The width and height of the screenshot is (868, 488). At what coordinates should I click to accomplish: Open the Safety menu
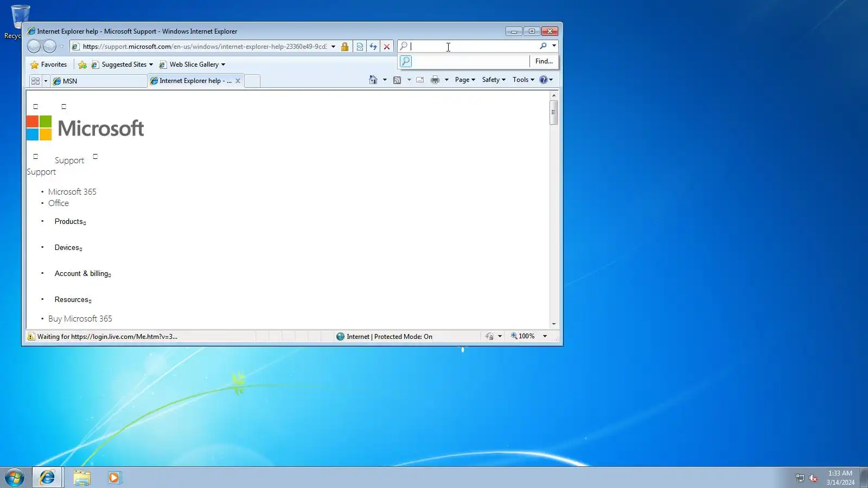pos(494,80)
